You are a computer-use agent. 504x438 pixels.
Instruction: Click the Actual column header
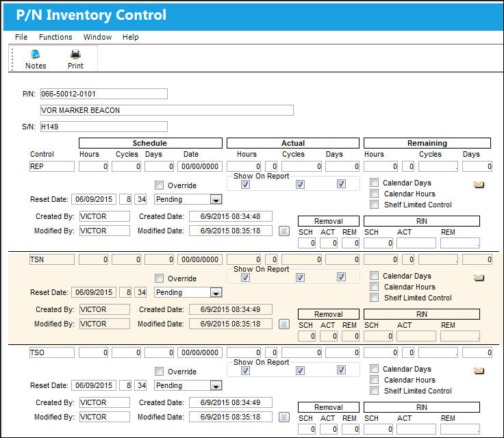[x=293, y=143]
